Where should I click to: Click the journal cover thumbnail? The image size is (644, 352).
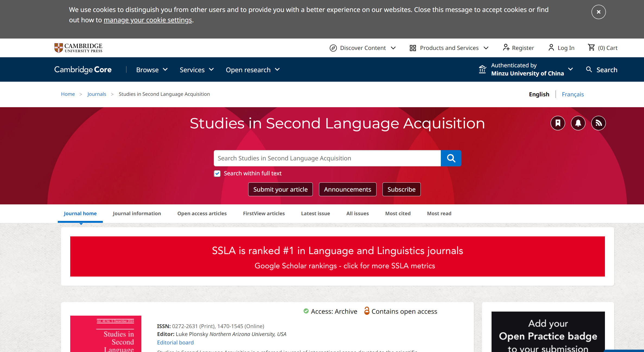pyautogui.click(x=106, y=334)
